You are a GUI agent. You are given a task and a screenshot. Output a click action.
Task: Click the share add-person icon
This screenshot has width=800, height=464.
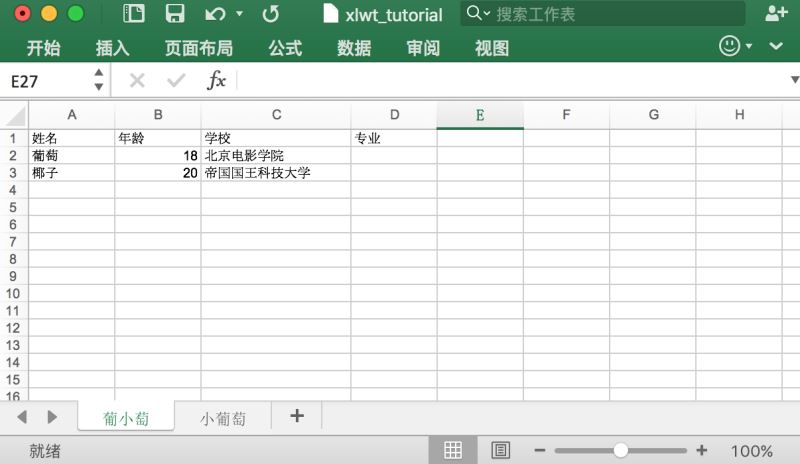(777, 13)
